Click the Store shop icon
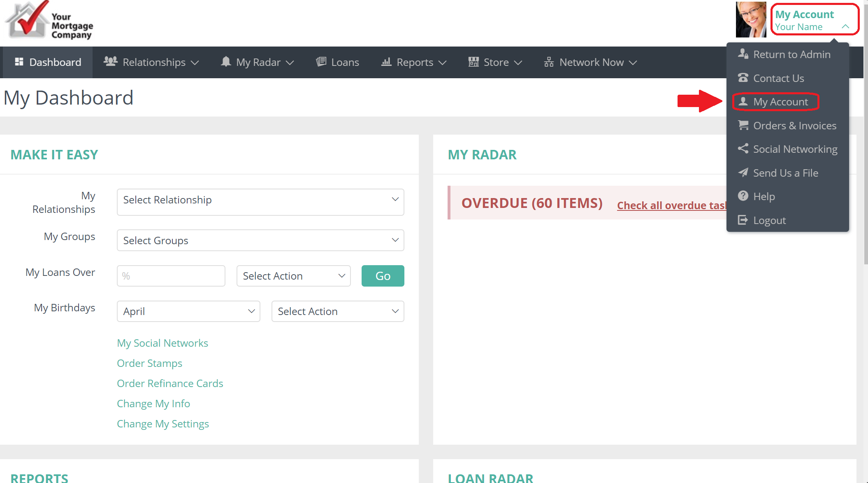868x483 pixels. click(x=473, y=62)
